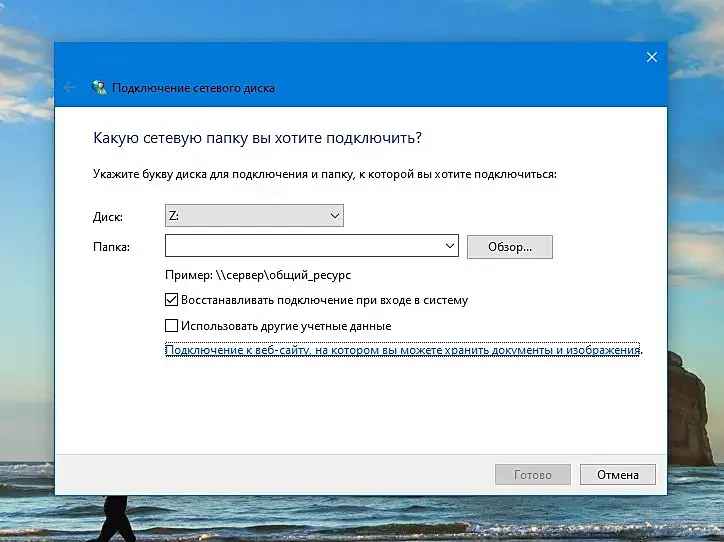Open the Подключение к веб-сайту link

[402, 350]
